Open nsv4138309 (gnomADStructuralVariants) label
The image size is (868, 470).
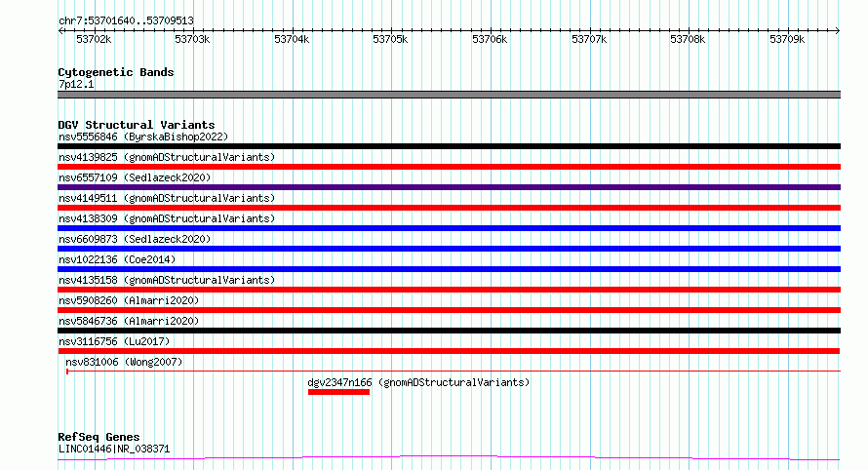pyautogui.click(x=167, y=218)
